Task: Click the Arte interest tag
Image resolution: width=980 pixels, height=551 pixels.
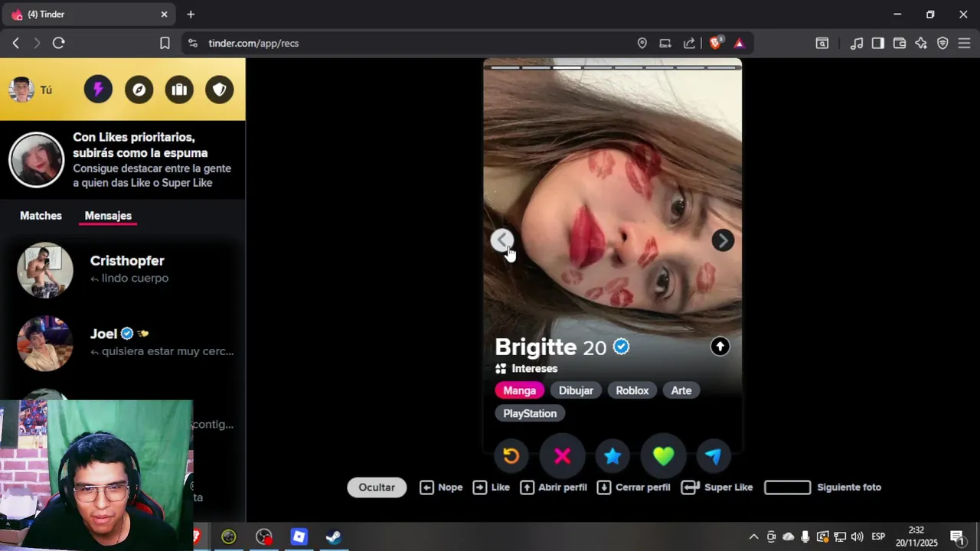Action: point(681,390)
